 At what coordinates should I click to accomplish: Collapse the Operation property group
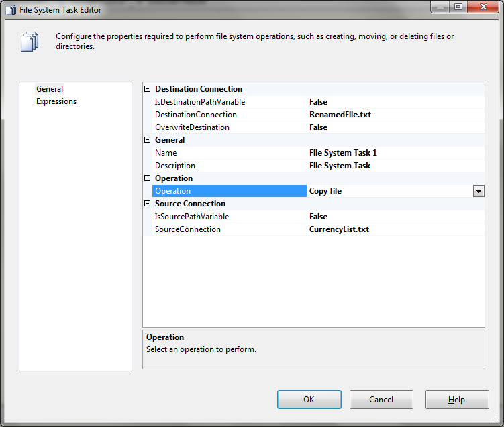click(147, 178)
